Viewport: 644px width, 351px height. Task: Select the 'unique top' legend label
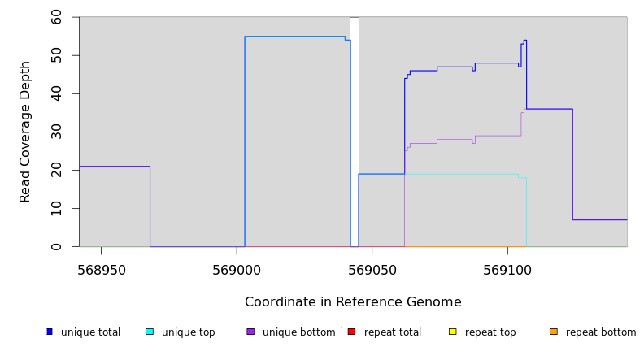188,332
